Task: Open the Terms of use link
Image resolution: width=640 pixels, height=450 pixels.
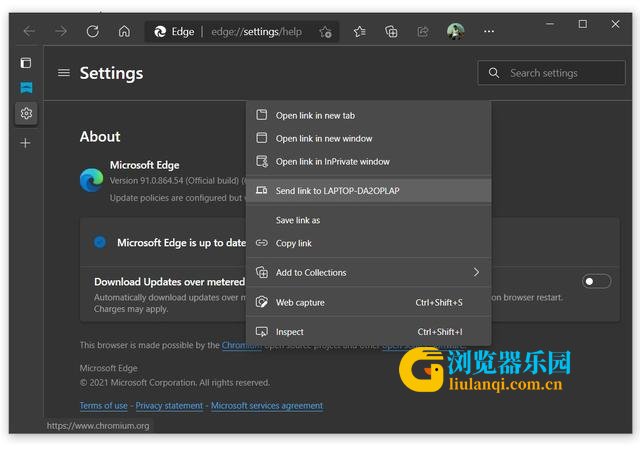Action: (104, 405)
